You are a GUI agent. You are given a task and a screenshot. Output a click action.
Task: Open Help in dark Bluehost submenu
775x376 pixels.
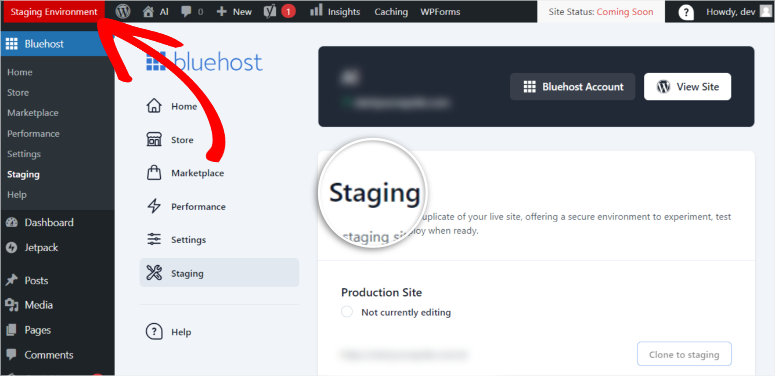tap(17, 195)
